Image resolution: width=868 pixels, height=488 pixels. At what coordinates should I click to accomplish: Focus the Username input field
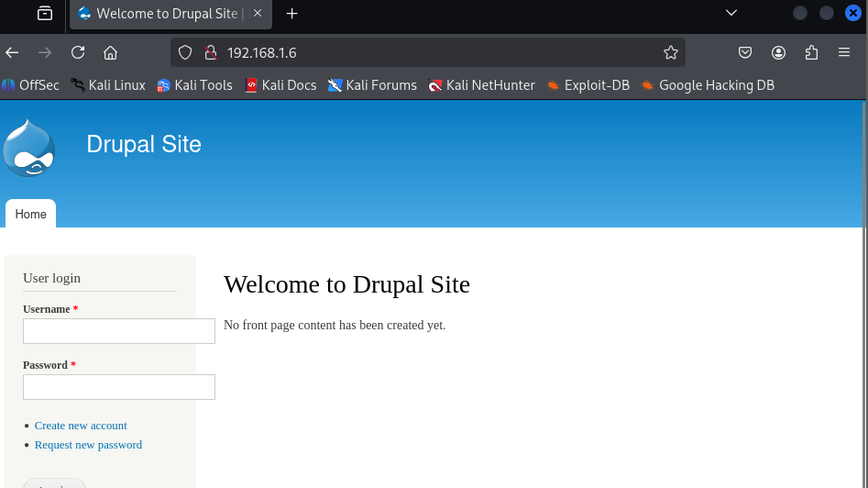pyautogui.click(x=119, y=331)
